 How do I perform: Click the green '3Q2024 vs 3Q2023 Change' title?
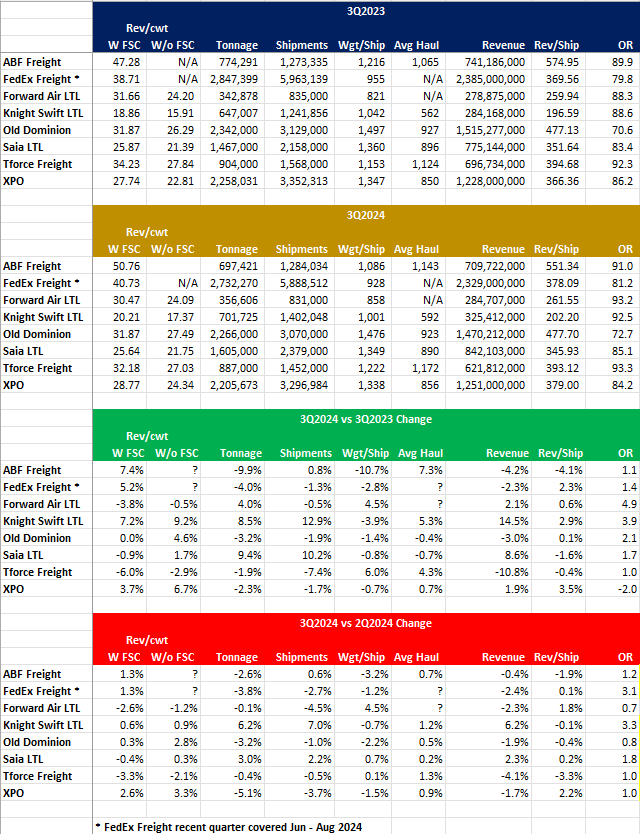click(x=365, y=419)
